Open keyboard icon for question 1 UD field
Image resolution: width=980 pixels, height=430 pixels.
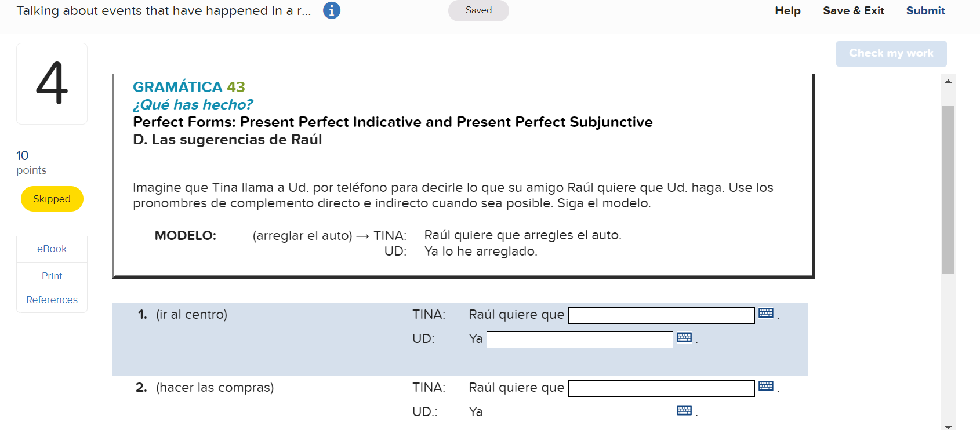point(684,337)
